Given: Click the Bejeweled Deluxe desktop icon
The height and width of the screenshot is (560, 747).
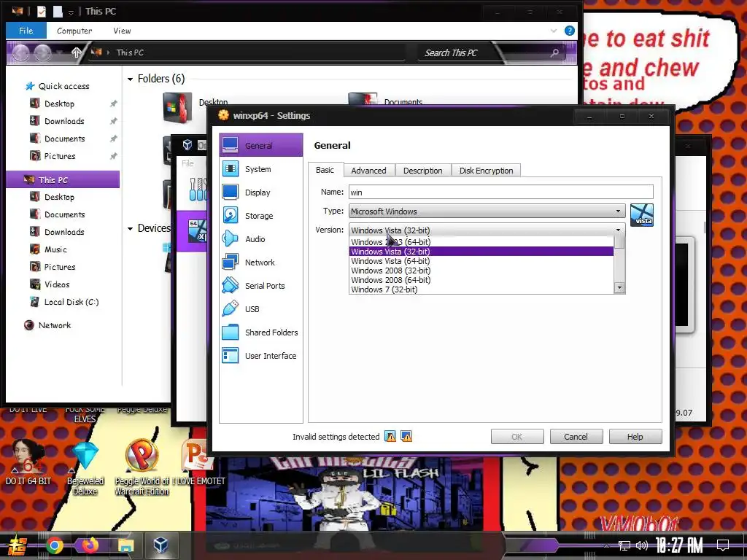Looking at the screenshot, I should pyautogui.click(x=85, y=468).
